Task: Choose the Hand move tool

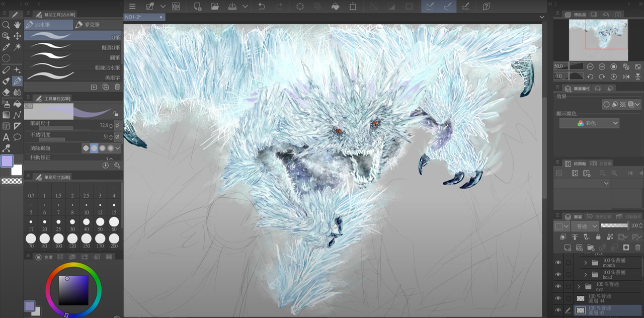Action: pyautogui.click(x=18, y=25)
